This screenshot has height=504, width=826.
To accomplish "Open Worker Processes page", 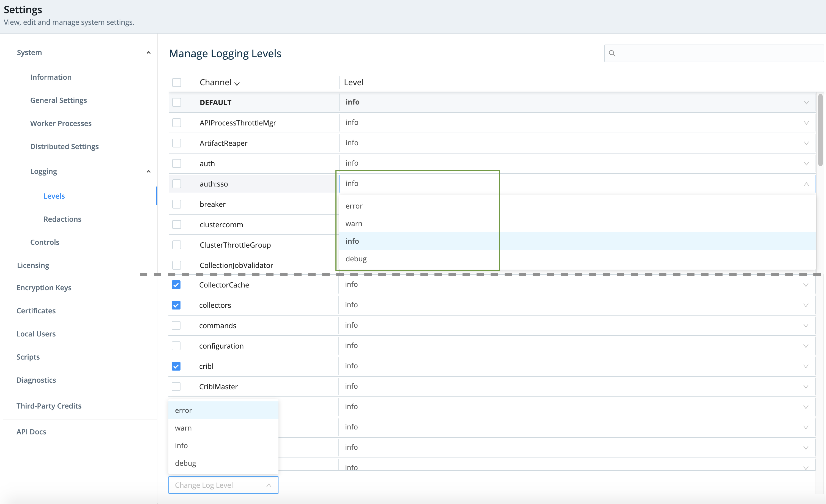I will point(61,123).
